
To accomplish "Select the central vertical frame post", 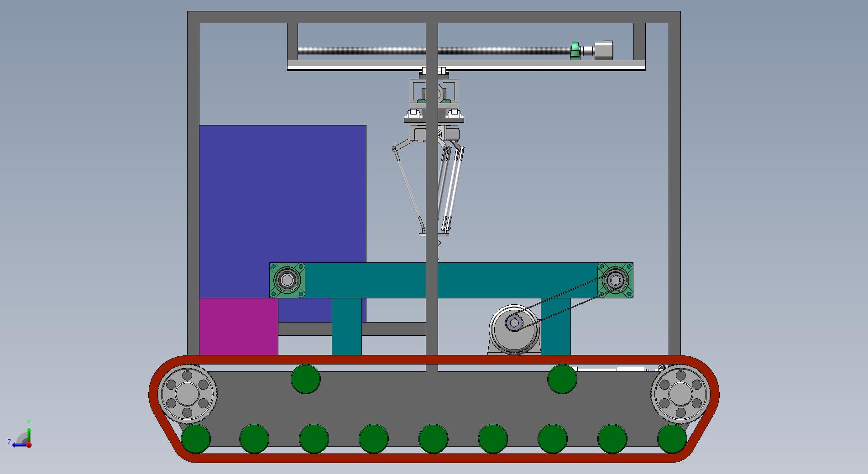I will click(x=432, y=182).
